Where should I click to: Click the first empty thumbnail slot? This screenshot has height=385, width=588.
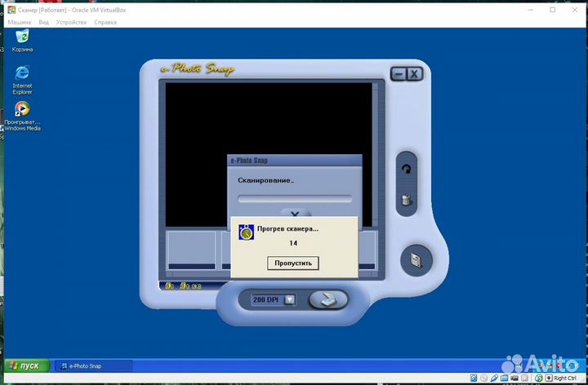[x=191, y=250]
